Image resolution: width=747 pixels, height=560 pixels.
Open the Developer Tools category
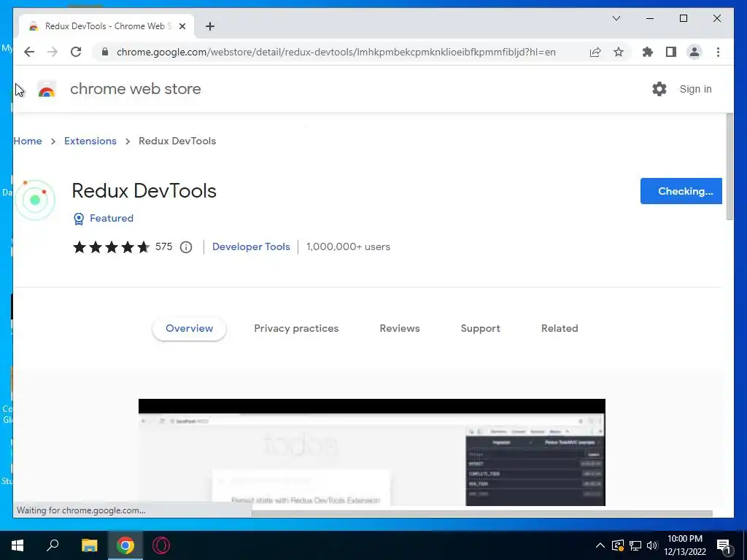coord(251,246)
